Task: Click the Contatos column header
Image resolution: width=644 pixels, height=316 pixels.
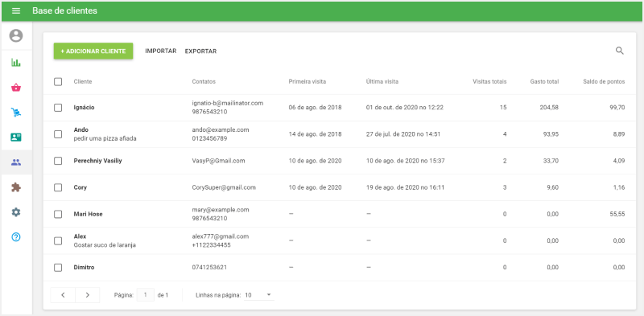Action: (204, 82)
